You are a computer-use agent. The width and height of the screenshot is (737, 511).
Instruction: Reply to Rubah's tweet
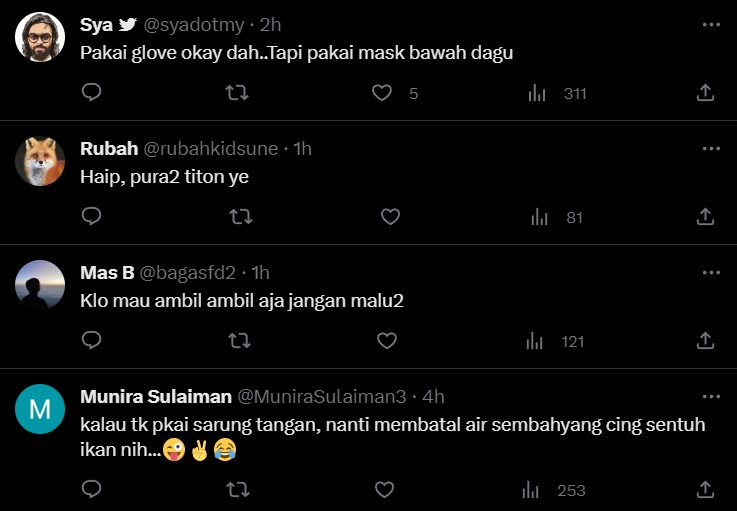tap(91, 216)
